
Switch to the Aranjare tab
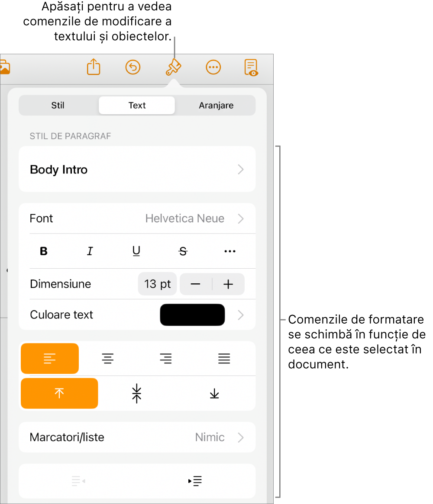pyautogui.click(x=216, y=106)
